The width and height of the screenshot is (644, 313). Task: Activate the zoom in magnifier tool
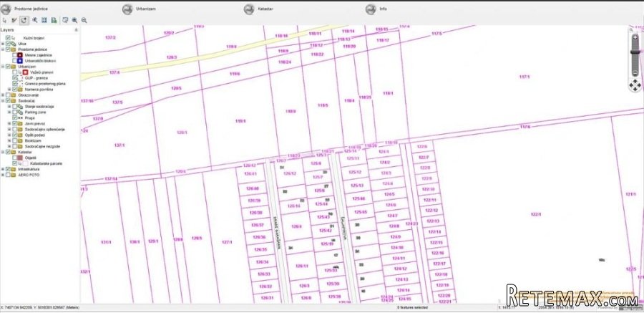point(74,20)
